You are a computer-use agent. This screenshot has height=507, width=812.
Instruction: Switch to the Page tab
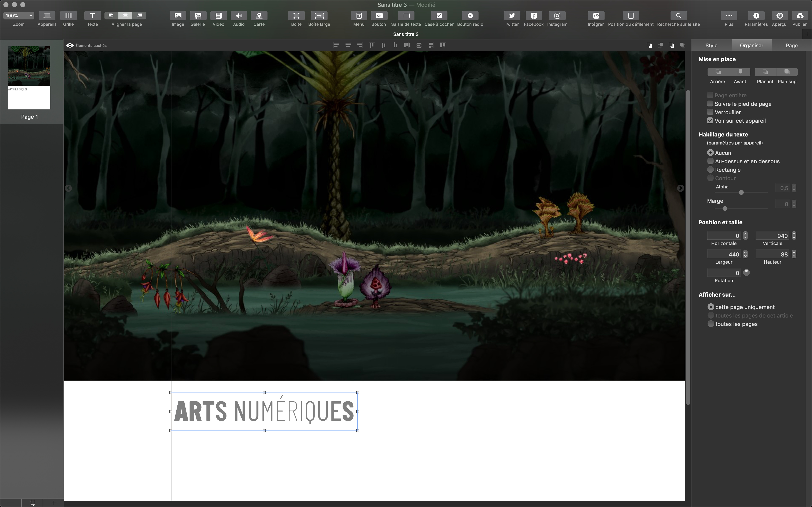(791, 46)
